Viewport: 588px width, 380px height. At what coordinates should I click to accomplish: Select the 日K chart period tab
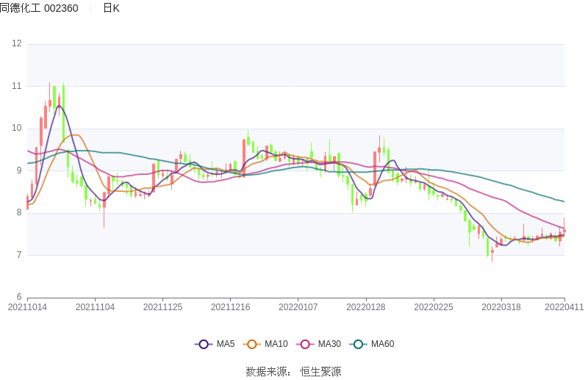coord(111,8)
